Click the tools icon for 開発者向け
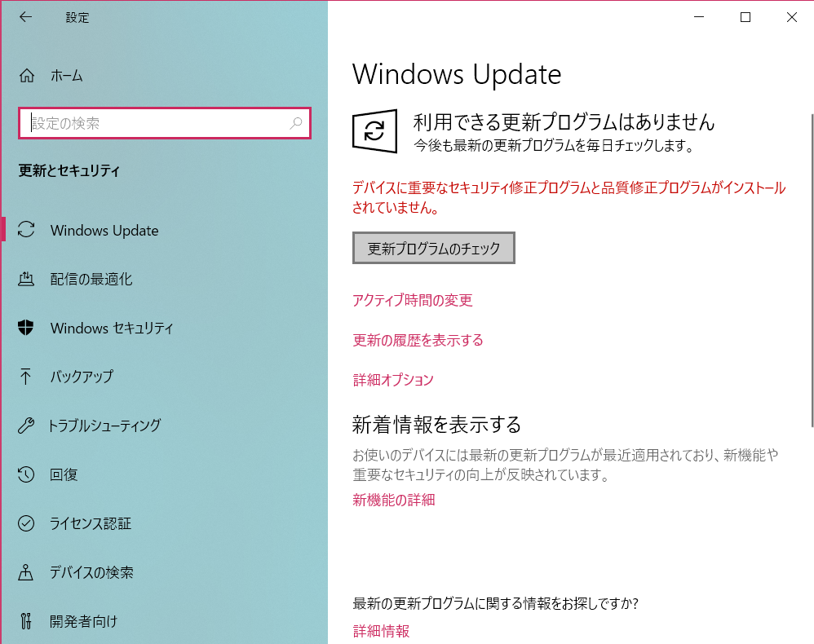814x644 pixels. [x=25, y=620]
